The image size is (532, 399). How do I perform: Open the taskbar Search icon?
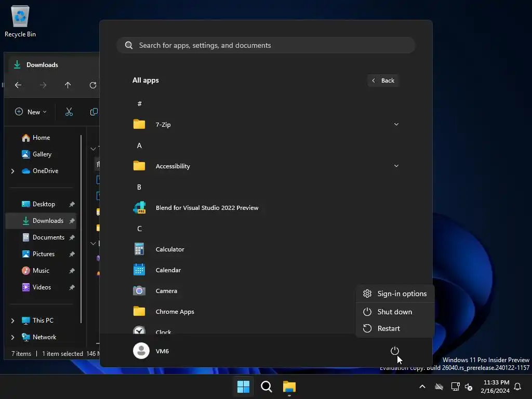pos(267,387)
